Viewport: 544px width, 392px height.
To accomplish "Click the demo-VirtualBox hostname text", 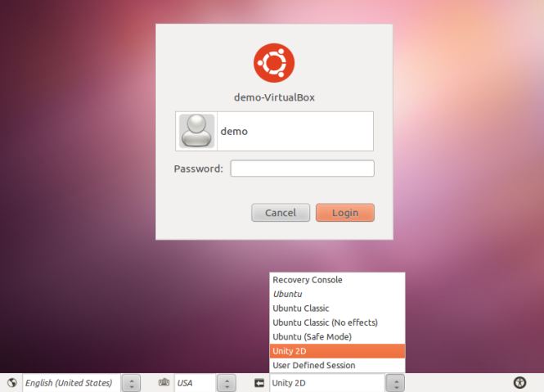I will (274, 97).
